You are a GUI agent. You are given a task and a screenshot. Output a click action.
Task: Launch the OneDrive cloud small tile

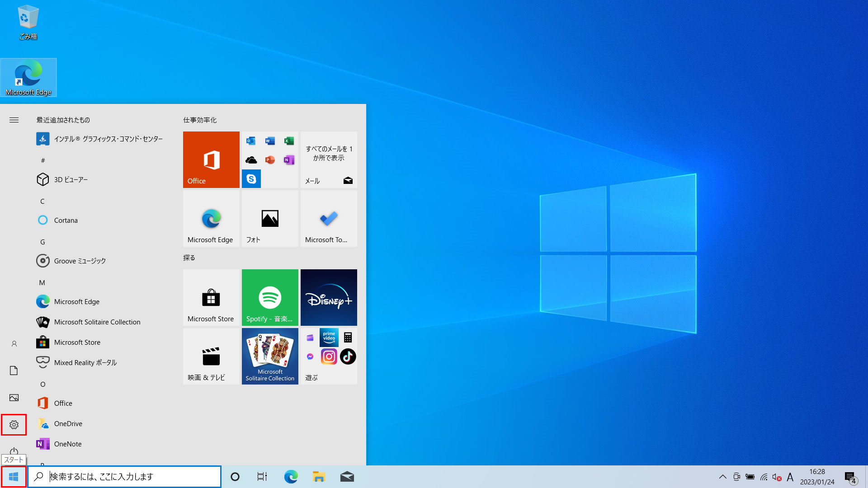point(251,160)
